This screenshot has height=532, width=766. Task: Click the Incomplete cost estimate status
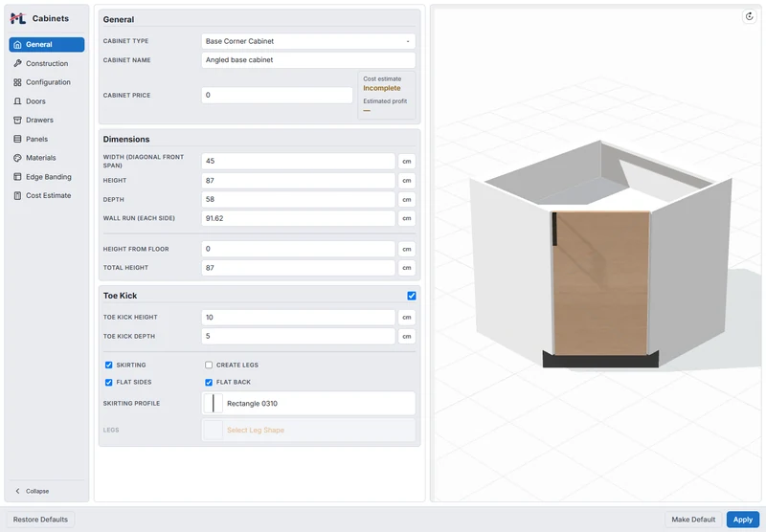pyautogui.click(x=381, y=88)
